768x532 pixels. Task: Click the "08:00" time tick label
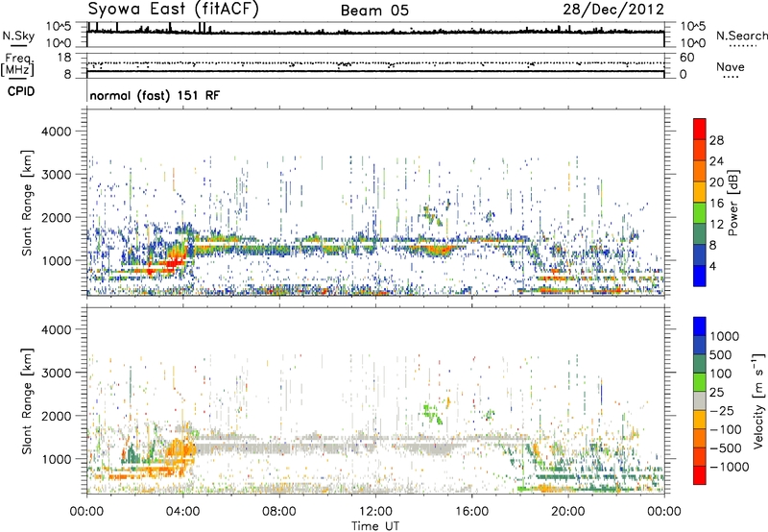point(279,512)
